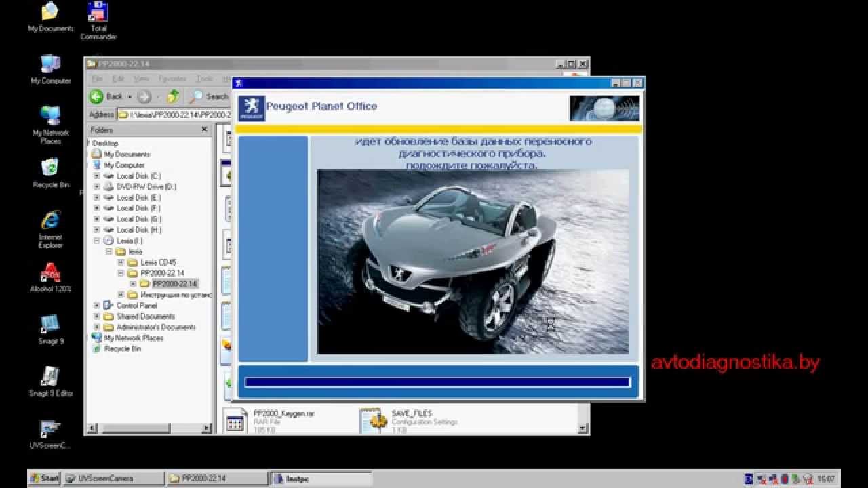This screenshot has height=488, width=868.
Task: Expand Local Disk (H:) tree node
Action: (96, 230)
